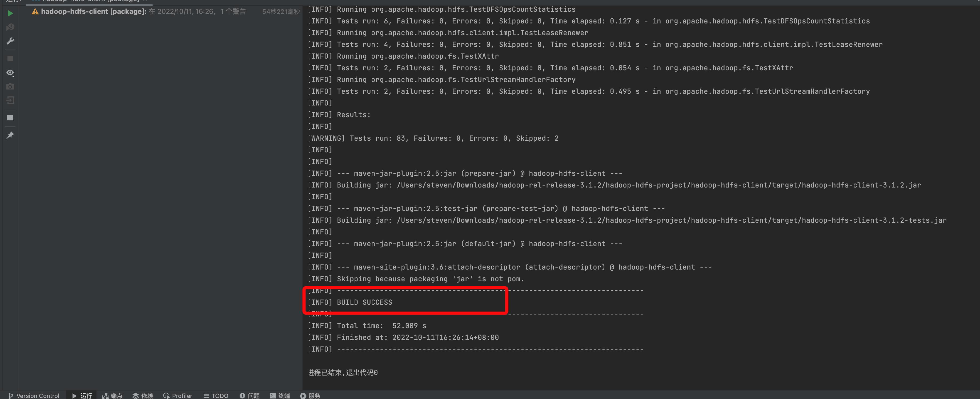Click the Running TestUrlStreamHandlerFactory line

tap(441, 80)
